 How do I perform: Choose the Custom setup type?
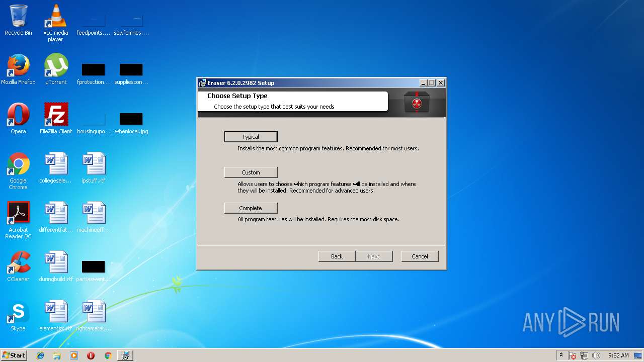pos(251,172)
